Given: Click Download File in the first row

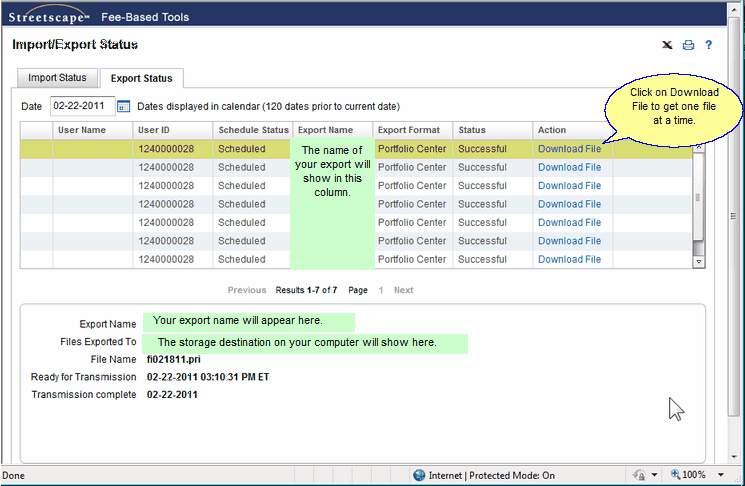Looking at the screenshot, I should [x=569, y=149].
